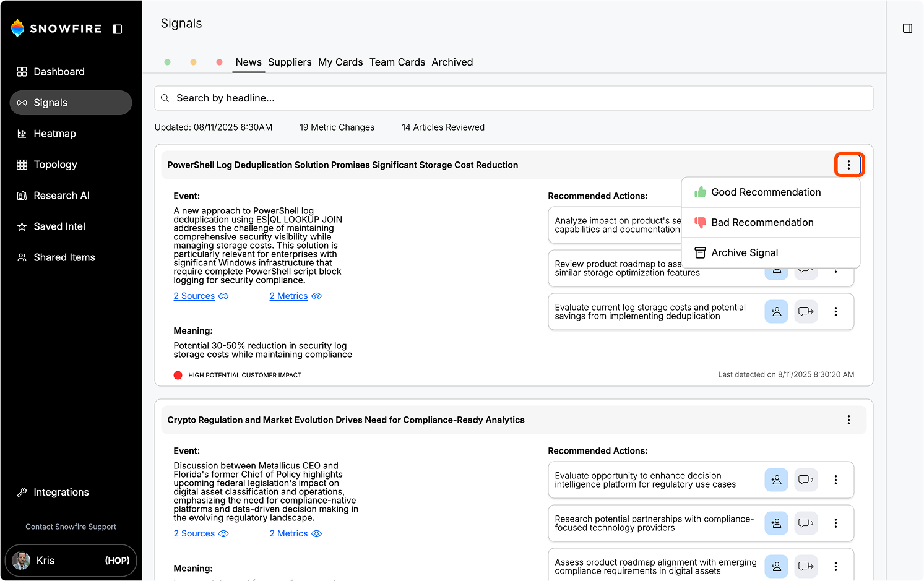924x581 pixels.
Task: Switch to the My Cards tab
Action: click(x=340, y=62)
